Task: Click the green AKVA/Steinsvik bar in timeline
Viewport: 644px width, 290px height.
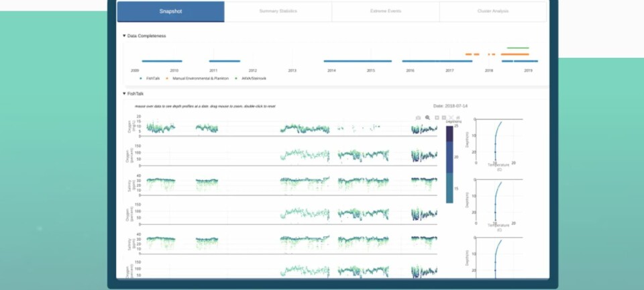Action: click(518, 48)
